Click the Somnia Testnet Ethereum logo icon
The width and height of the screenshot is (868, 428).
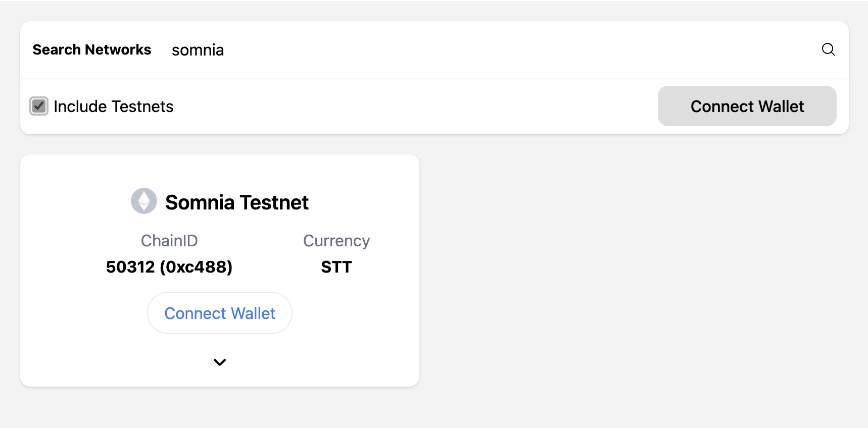click(144, 201)
